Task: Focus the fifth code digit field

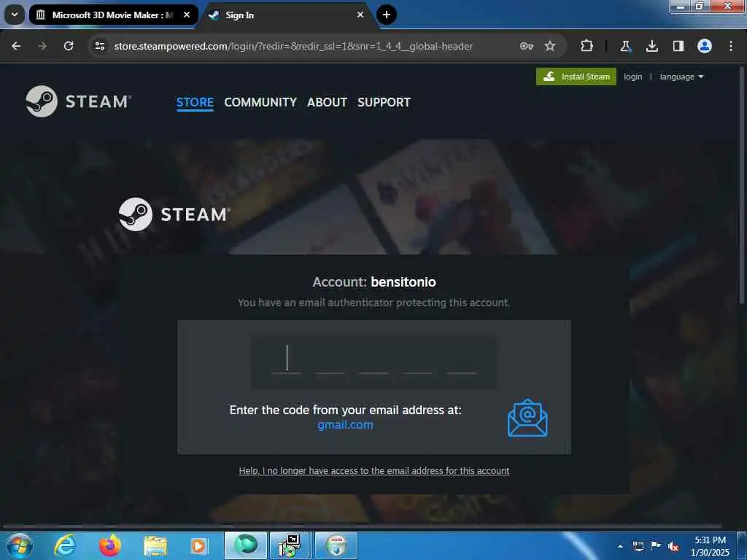Action: [x=462, y=359]
